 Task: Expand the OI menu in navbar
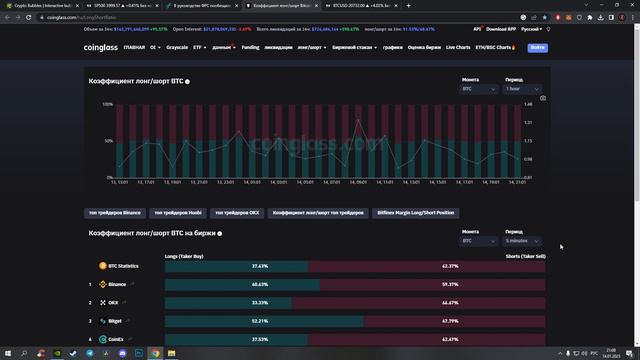155,48
